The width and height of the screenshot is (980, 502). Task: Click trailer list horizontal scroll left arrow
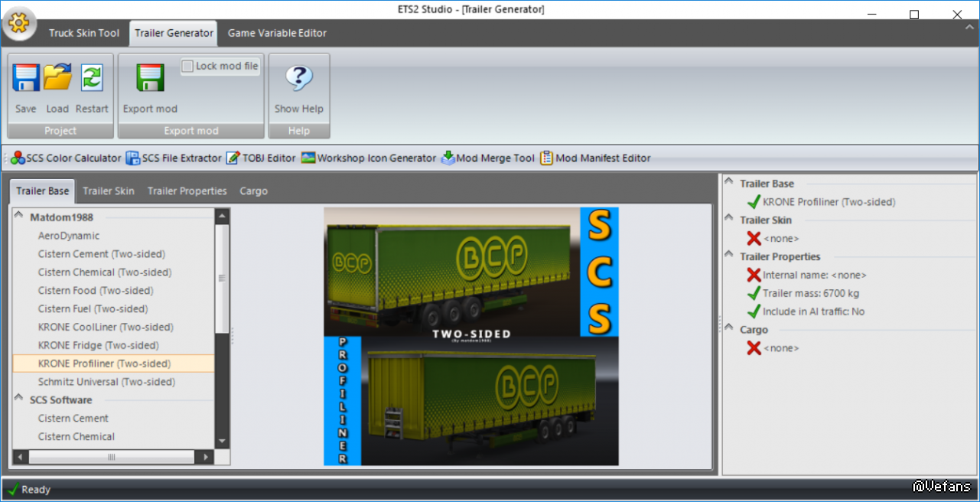(21, 457)
